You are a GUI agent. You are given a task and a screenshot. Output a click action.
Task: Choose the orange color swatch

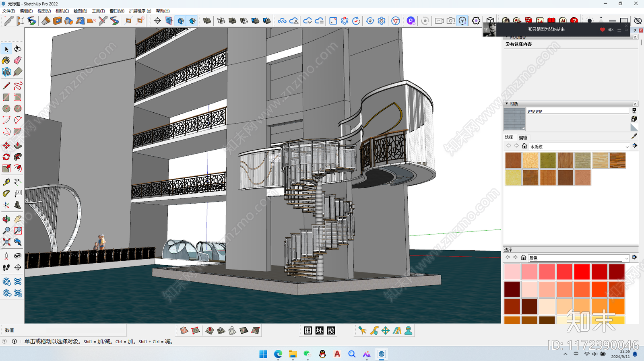click(617, 306)
